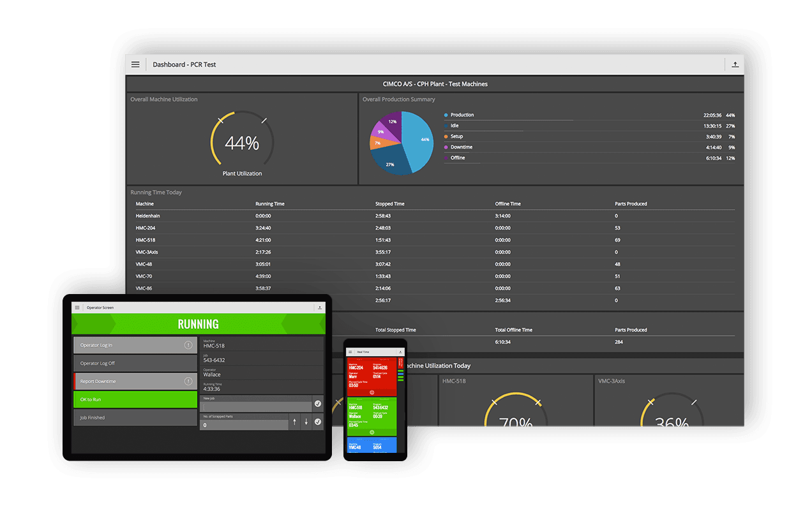The width and height of the screenshot is (812, 509).
Task: Click the Machine HMC-518 field on the tablet
Action: (262, 343)
